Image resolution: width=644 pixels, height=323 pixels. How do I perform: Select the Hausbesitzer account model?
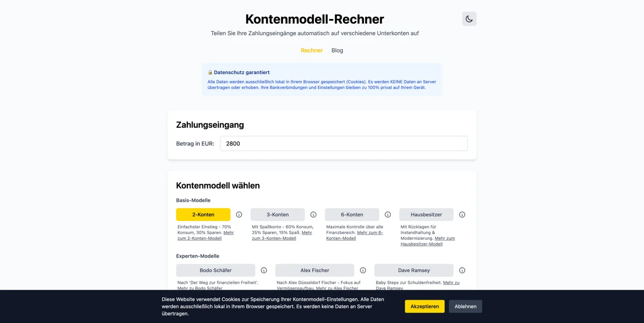pyautogui.click(x=426, y=214)
